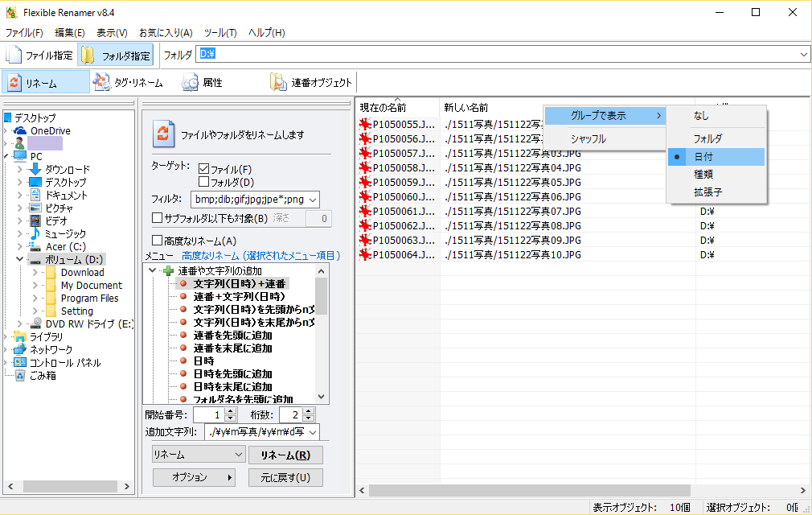This screenshot has height=515, width=812.
Task: Expand the Download folder node
Action: pos(35,272)
